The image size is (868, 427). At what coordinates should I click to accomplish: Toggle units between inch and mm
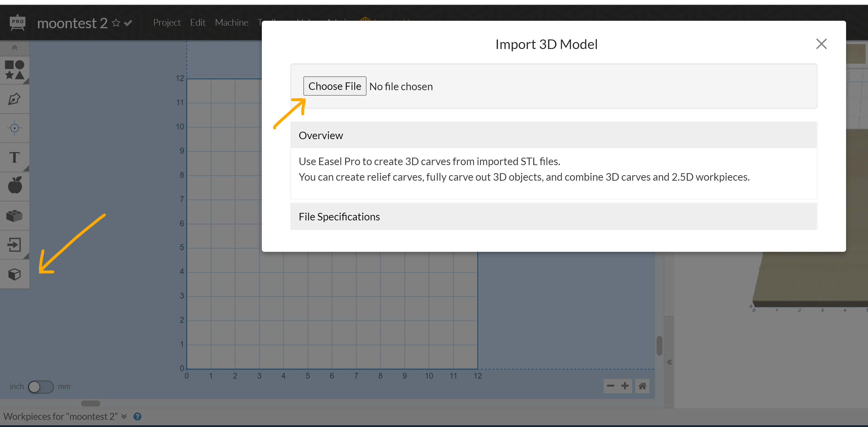pyautogui.click(x=40, y=387)
